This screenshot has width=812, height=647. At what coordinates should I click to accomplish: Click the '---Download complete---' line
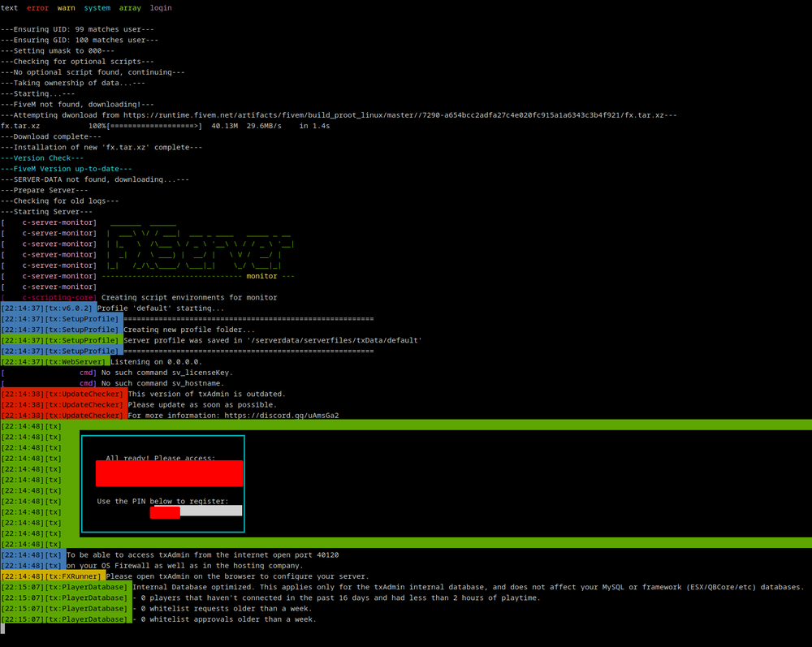(50, 136)
